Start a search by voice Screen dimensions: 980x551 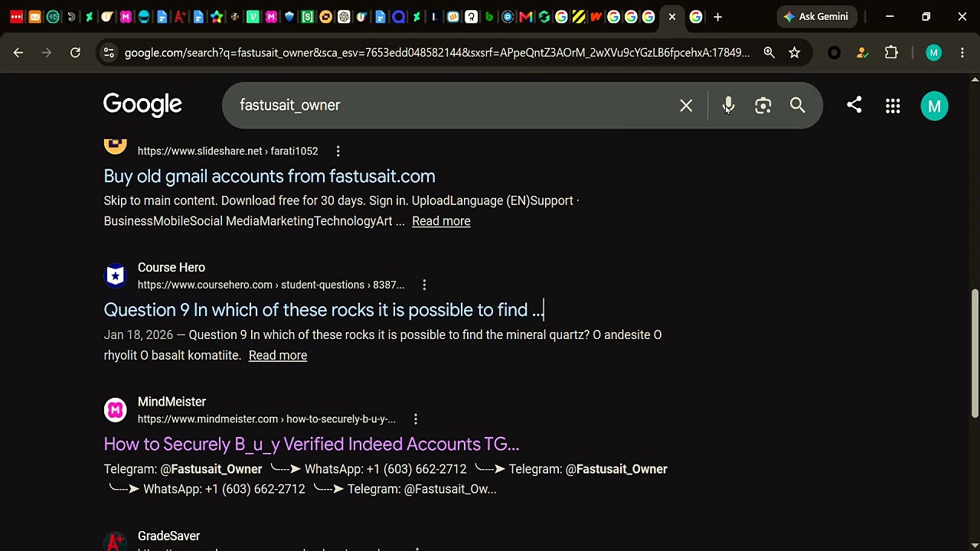pos(728,106)
